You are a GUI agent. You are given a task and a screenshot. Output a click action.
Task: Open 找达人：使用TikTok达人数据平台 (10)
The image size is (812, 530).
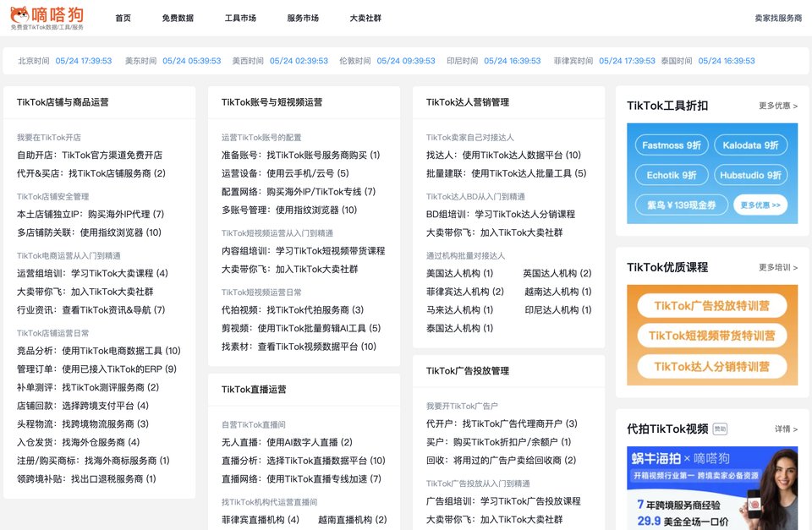pos(504,156)
